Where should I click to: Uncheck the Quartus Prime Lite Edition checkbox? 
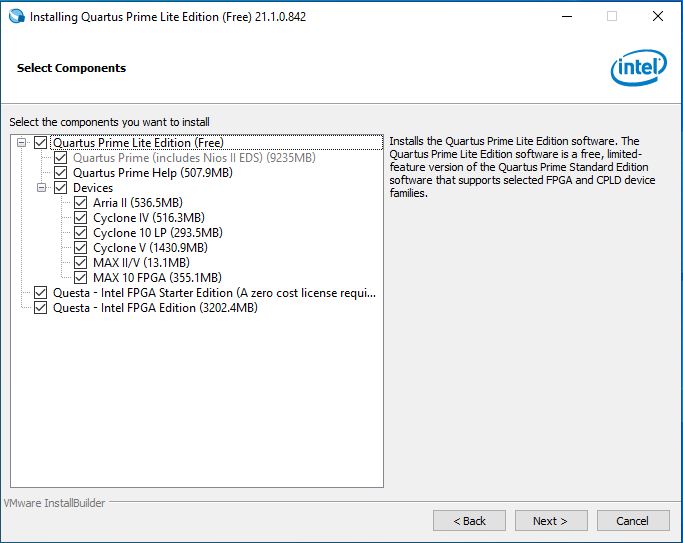[x=40, y=143]
